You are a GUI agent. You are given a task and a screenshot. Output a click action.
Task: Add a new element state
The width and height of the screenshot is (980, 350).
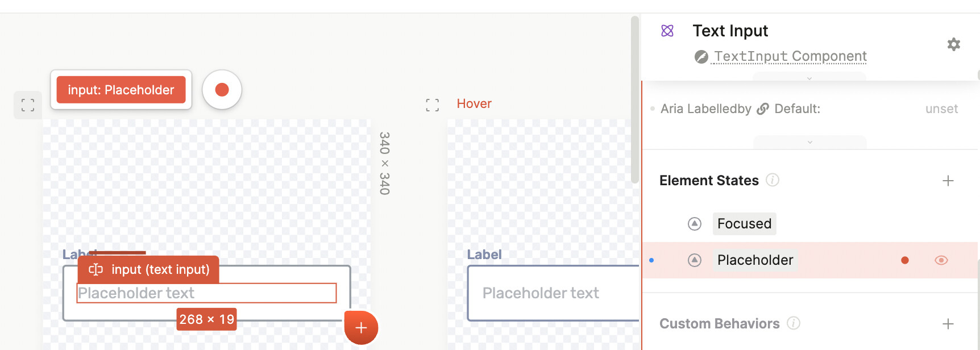point(948,181)
